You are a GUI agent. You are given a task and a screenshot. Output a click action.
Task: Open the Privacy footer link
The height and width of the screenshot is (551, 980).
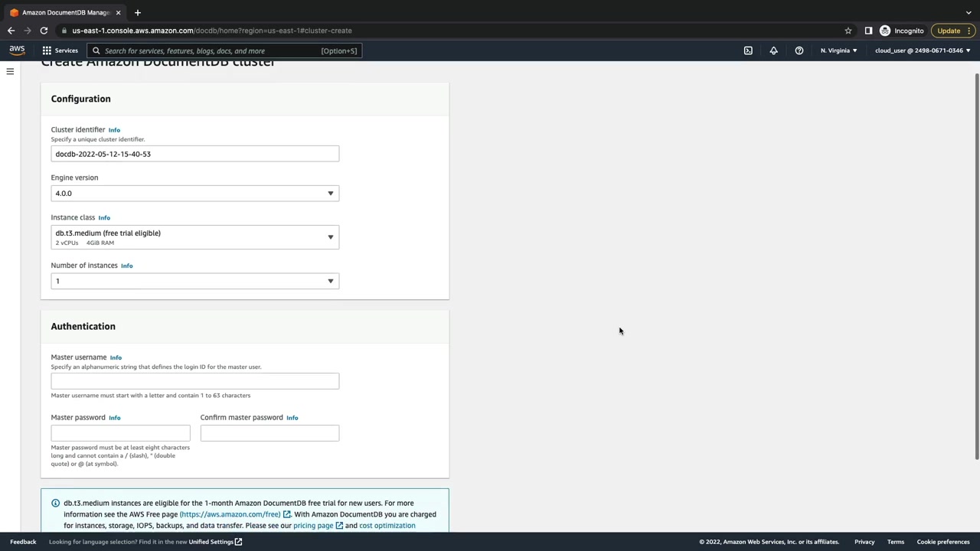[864, 542]
